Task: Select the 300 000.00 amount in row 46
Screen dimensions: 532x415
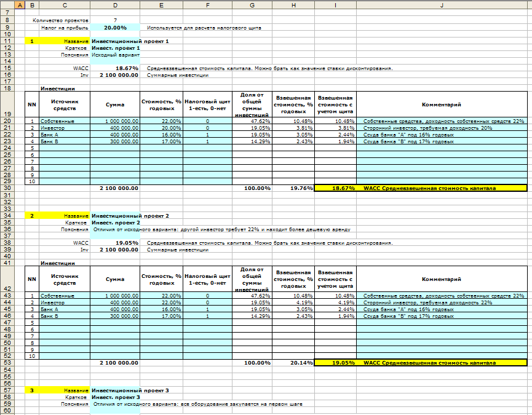Action: [114, 317]
